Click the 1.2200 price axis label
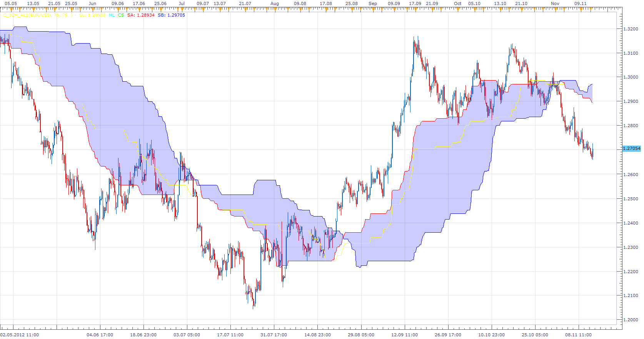The height and width of the screenshot is (339, 644). point(631,272)
